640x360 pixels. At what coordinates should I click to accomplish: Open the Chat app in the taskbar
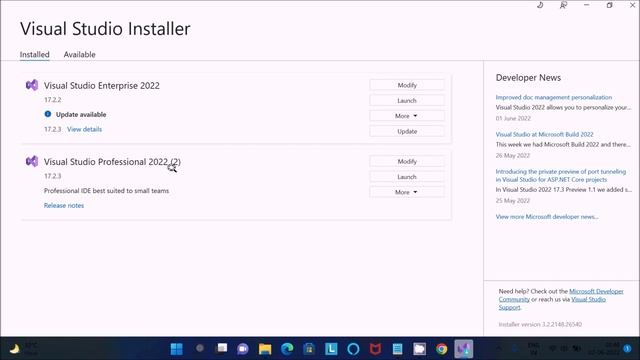[x=243, y=349]
